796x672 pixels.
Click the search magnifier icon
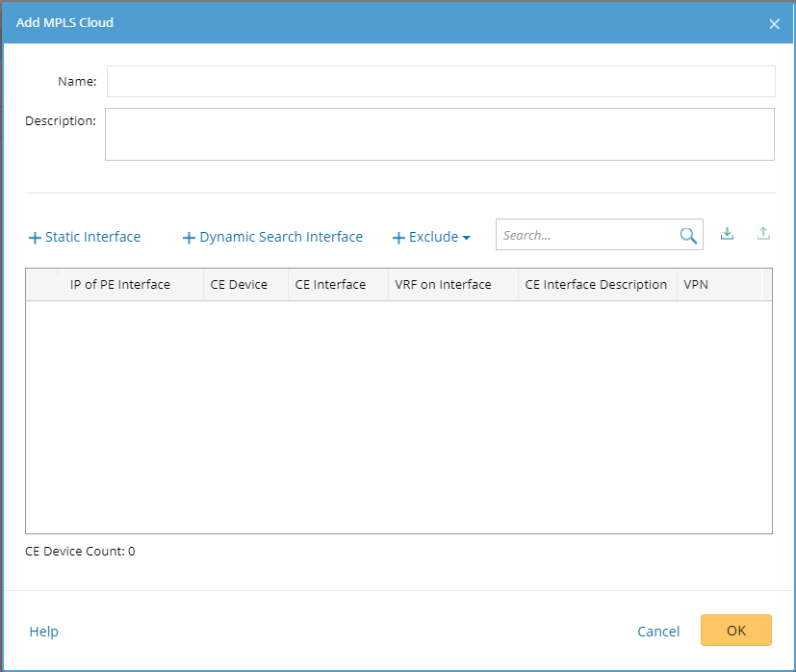688,236
